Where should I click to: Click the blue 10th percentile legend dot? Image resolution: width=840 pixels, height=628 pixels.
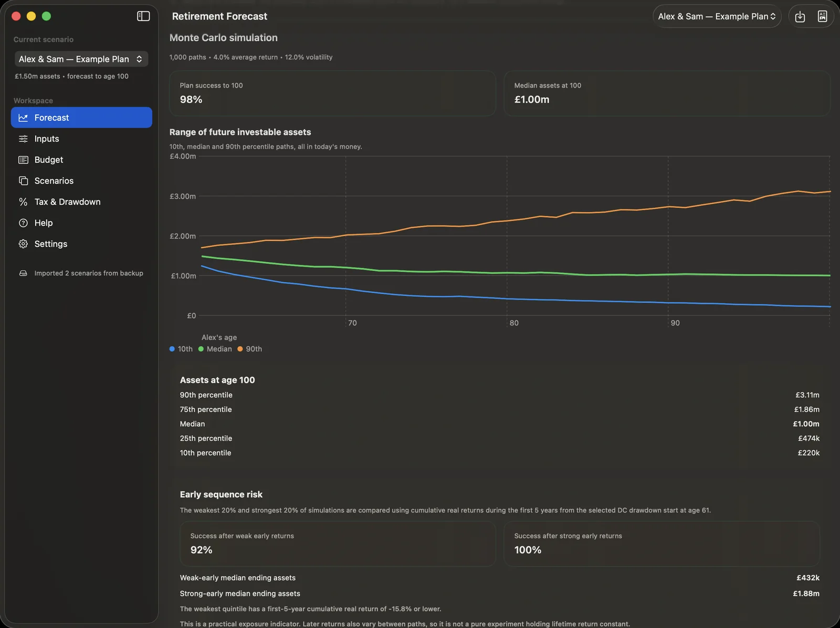coord(172,349)
